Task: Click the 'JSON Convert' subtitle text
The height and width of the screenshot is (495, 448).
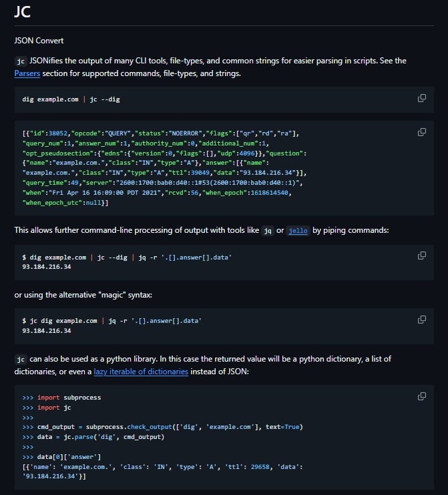Action: point(39,41)
